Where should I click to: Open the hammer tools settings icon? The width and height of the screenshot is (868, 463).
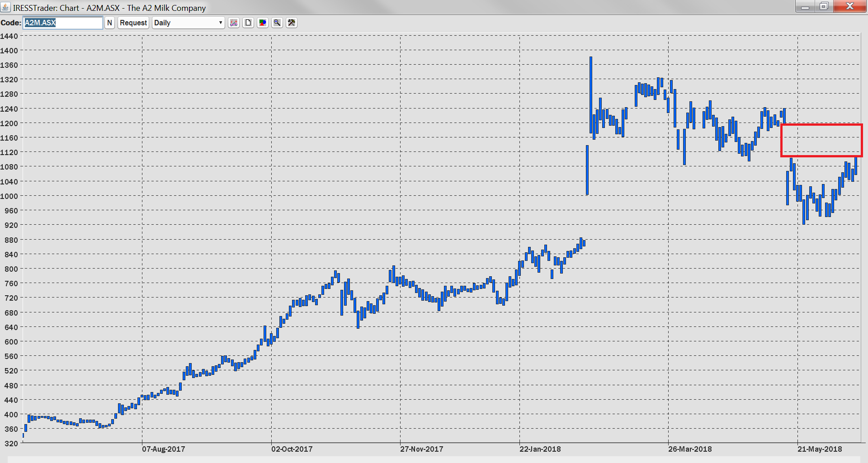tap(292, 23)
